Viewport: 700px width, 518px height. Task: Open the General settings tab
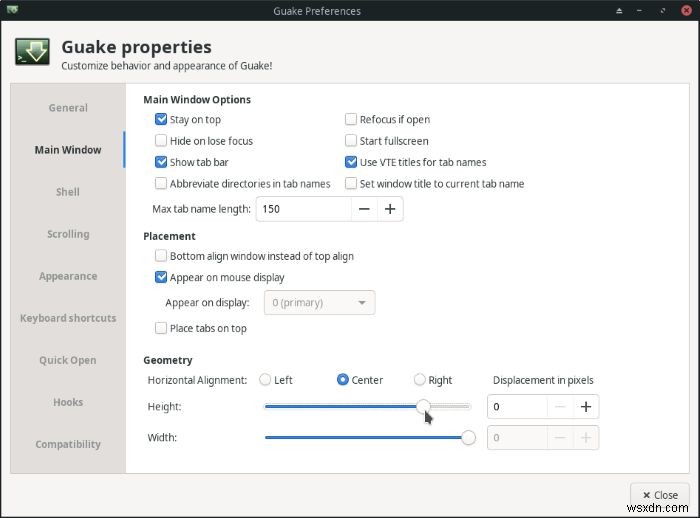click(x=68, y=108)
